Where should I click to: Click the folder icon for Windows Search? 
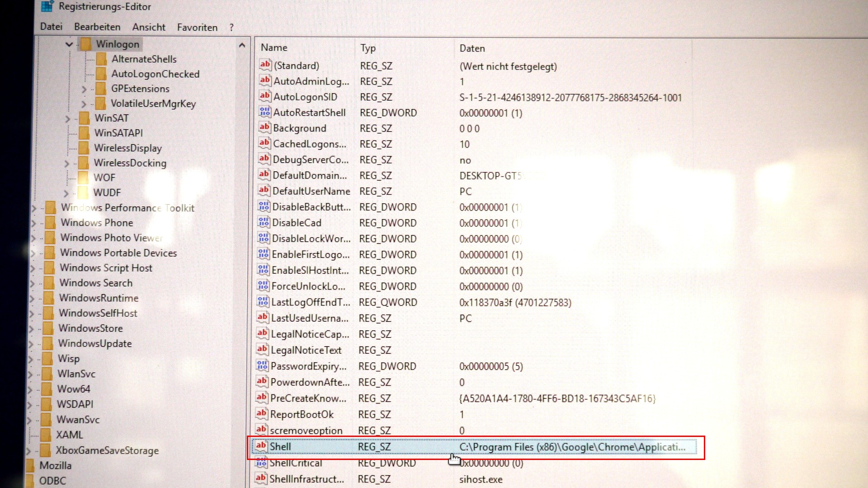pyautogui.click(x=49, y=283)
